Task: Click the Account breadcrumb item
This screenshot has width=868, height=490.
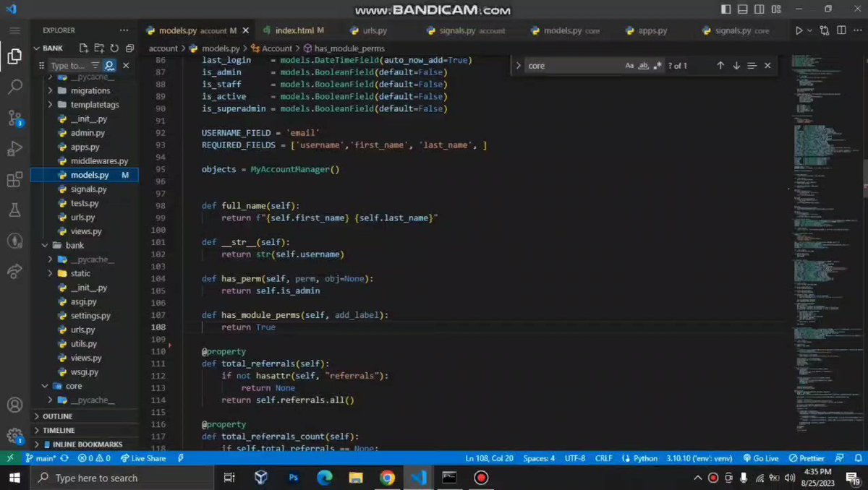Action: pos(271,48)
